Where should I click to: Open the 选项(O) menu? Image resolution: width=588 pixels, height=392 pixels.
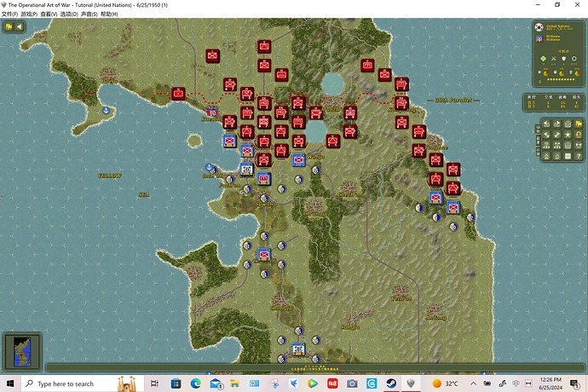(69, 14)
